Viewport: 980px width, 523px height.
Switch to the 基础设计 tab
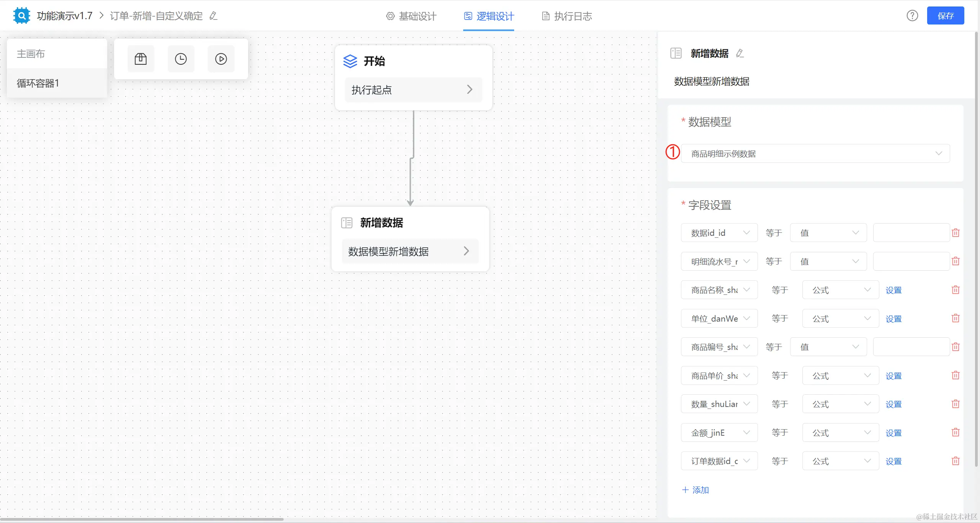(412, 16)
